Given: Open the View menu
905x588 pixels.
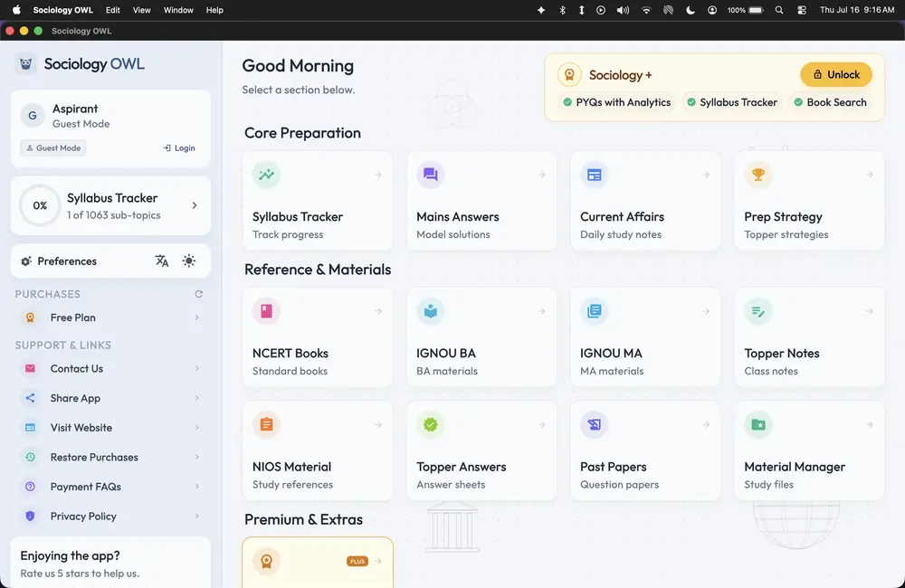Looking at the screenshot, I should (141, 10).
